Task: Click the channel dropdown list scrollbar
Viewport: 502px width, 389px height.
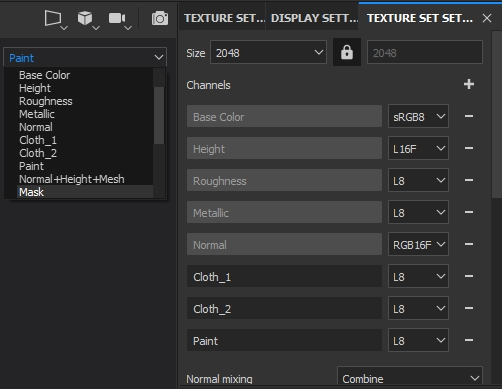Action: pyautogui.click(x=159, y=115)
